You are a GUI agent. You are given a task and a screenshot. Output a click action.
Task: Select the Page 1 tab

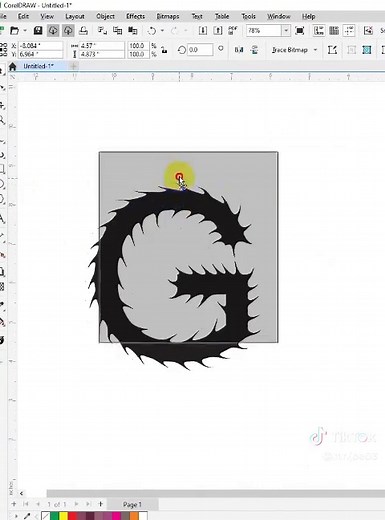point(132,504)
